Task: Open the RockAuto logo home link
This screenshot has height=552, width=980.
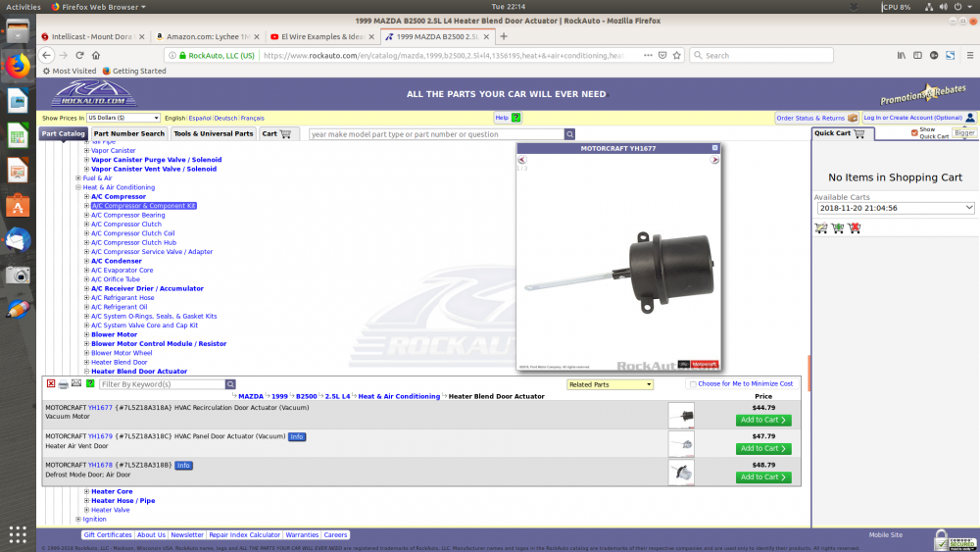Action: point(94,94)
